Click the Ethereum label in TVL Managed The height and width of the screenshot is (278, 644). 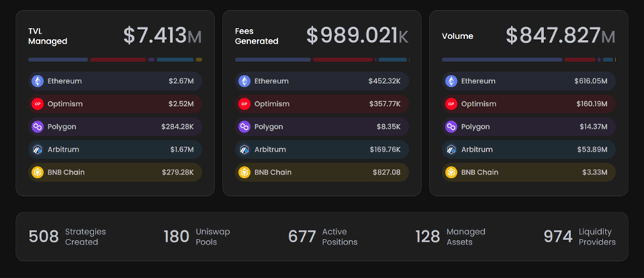pos(64,81)
